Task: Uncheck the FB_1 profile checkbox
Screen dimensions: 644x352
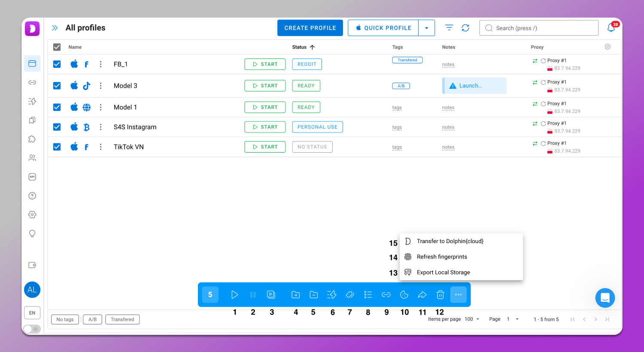Action: (x=57, y=64)
